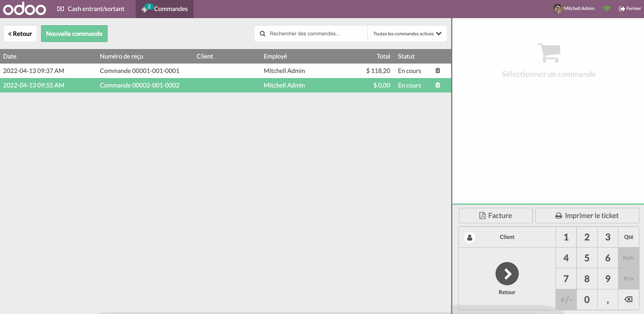Delete order Commande 00002-001-0002 with trash icon
644x314 pixels.
tap(437, 85)
